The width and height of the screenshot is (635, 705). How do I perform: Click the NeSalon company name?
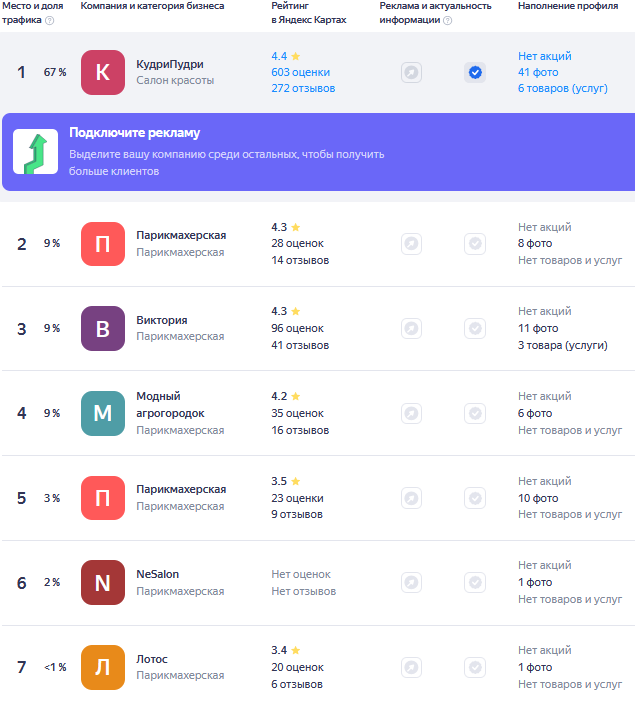pyautogui.click(x=157, y=574)
